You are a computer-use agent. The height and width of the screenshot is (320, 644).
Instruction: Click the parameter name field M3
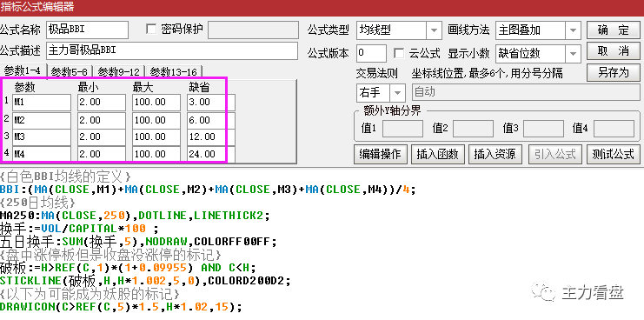pyautogui.click(x=42, y=137)
